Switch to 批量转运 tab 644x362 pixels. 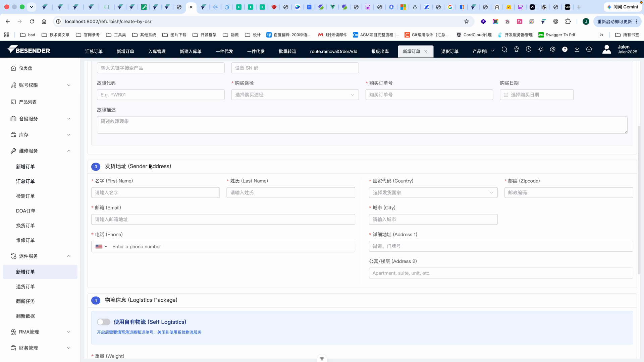(x=287, y=52)
